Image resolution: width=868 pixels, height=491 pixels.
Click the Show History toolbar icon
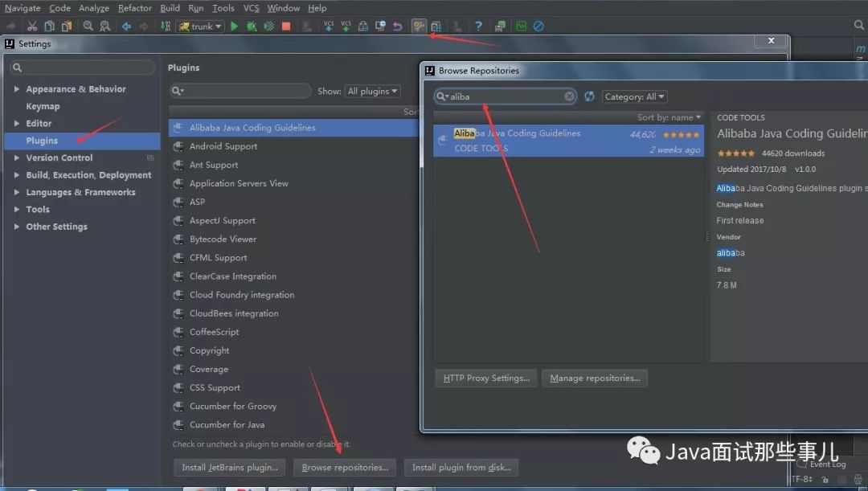(380, 26)
